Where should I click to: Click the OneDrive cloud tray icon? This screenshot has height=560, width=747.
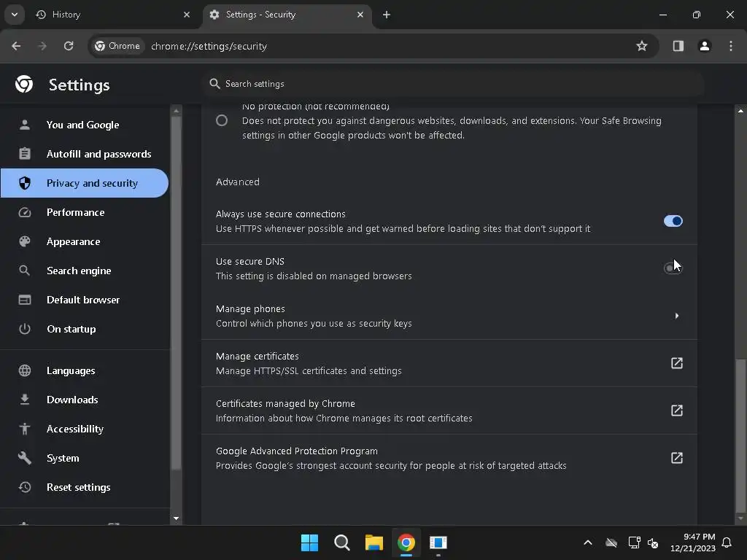[611, 542]
